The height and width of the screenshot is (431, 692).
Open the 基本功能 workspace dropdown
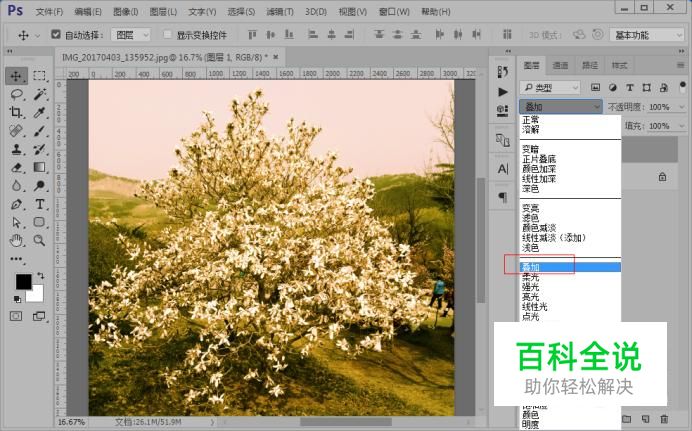tap(647, 34)
